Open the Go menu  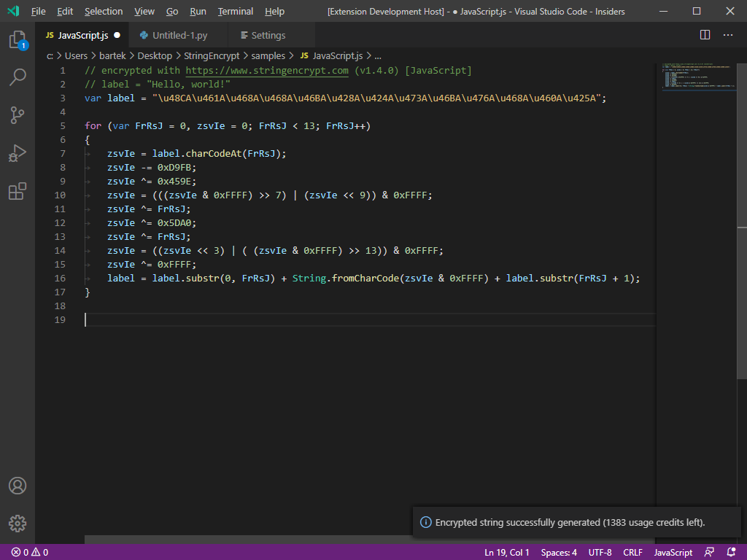point(172,12)
